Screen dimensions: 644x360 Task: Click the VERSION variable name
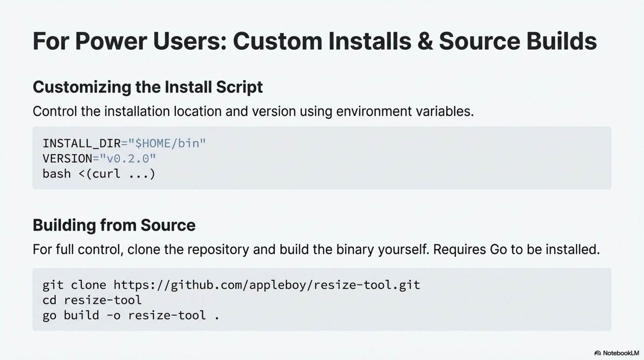[x=67, y=159]
